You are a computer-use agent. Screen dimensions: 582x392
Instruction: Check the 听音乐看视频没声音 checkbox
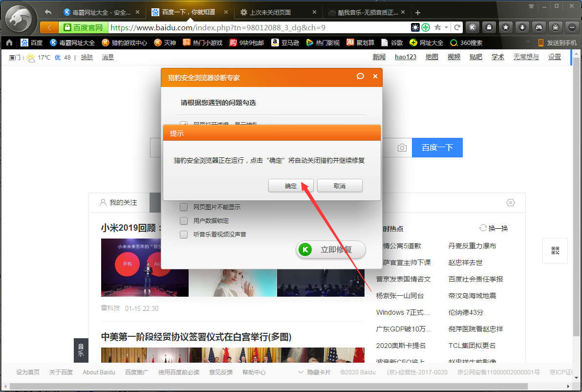[184, 234]
